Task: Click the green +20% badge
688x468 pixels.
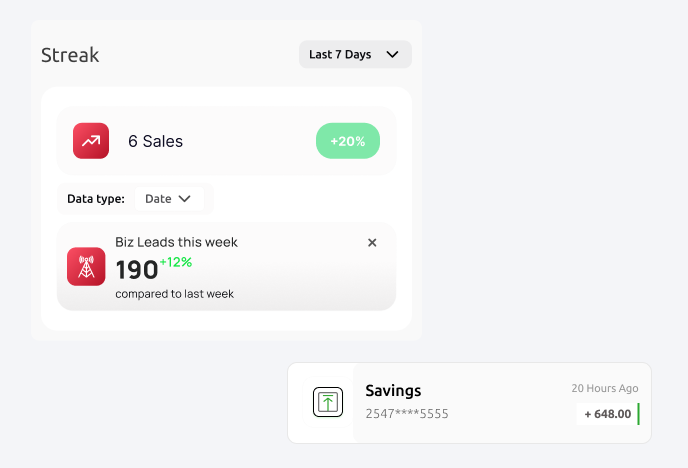Action: click(x=348, y=141)
